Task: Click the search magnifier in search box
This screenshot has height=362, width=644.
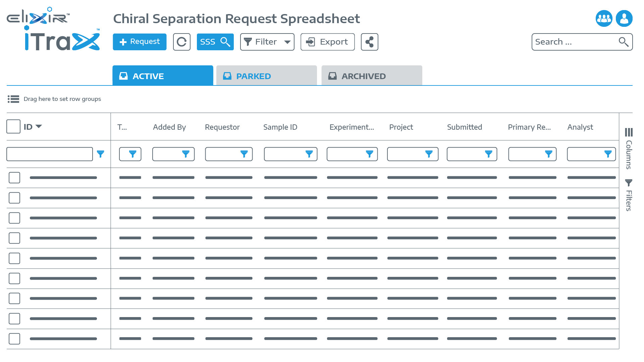Action: pyautogui.click(x=623, y=42)
